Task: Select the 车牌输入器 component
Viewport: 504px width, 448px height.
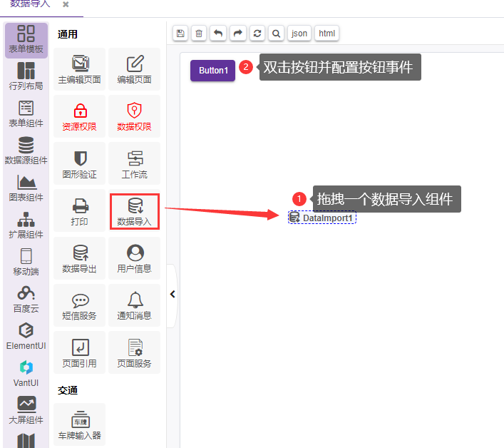Action: coord(79,425)
